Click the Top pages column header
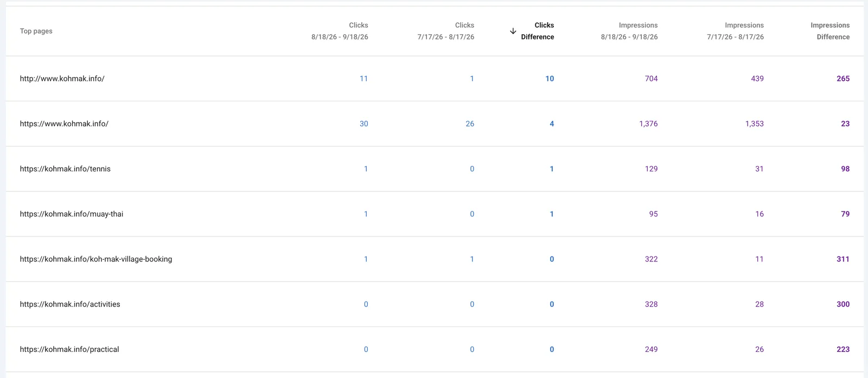The image size is (868, 378). pos(36,31)
